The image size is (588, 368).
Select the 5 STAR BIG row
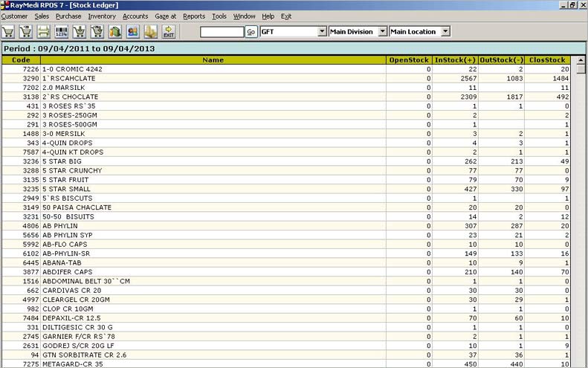pos(286,161)
